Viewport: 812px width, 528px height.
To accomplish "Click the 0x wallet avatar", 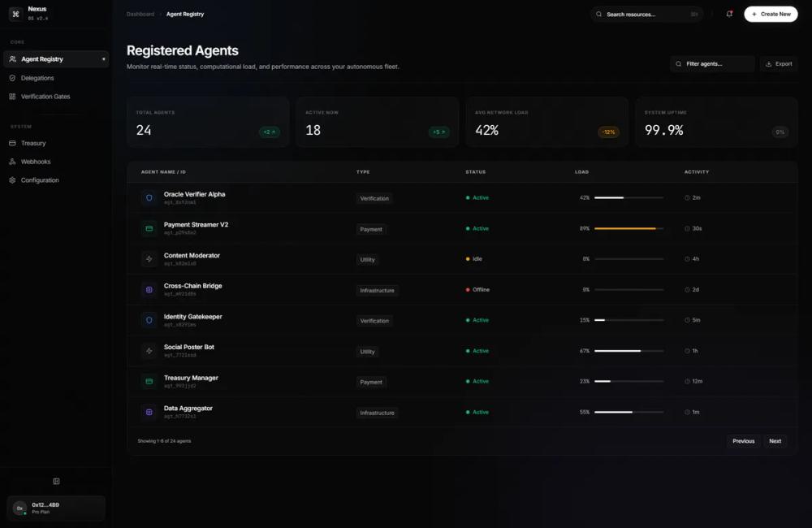I will (19, 509).
